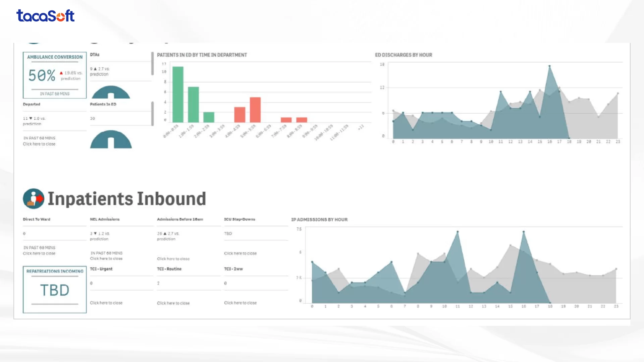This screenshot has width=644, height=362.
Task: Click 'Click here to close' under TCI - Urgent
Action: pyautogui.click(x=106, y=303)
